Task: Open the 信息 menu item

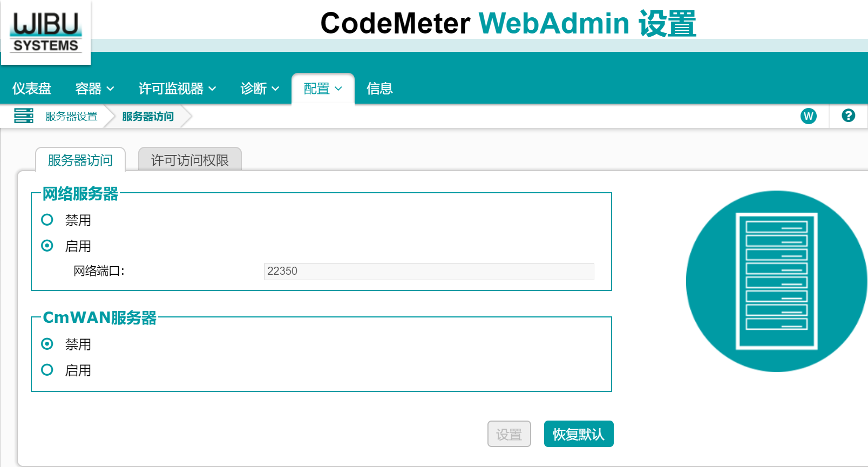Action: pyautogui.click(x=379, y=89)
